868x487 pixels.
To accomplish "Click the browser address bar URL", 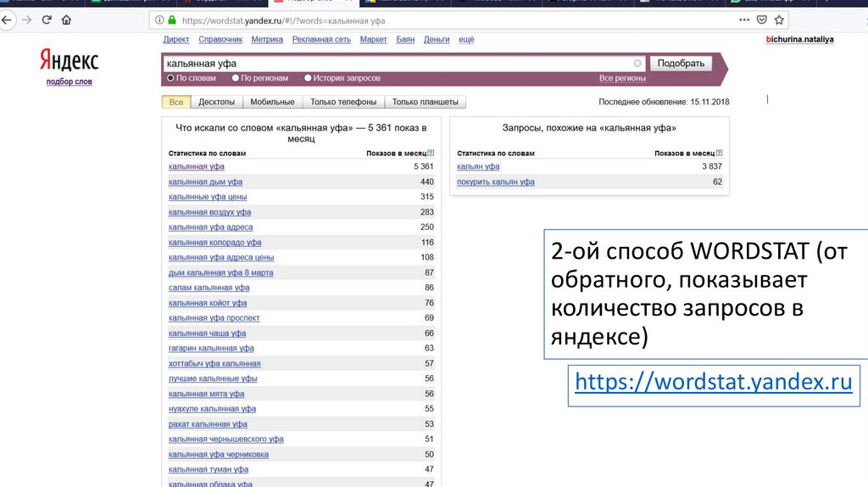I will [x=283, y=20].
